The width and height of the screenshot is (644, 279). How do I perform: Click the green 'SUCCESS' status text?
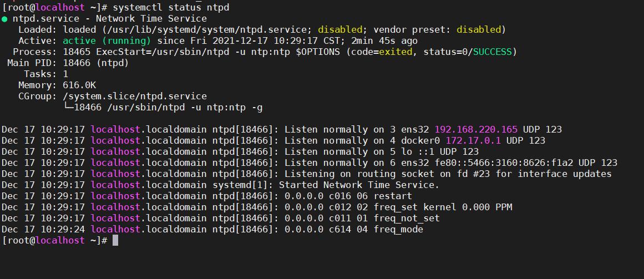tap(493, 52)
